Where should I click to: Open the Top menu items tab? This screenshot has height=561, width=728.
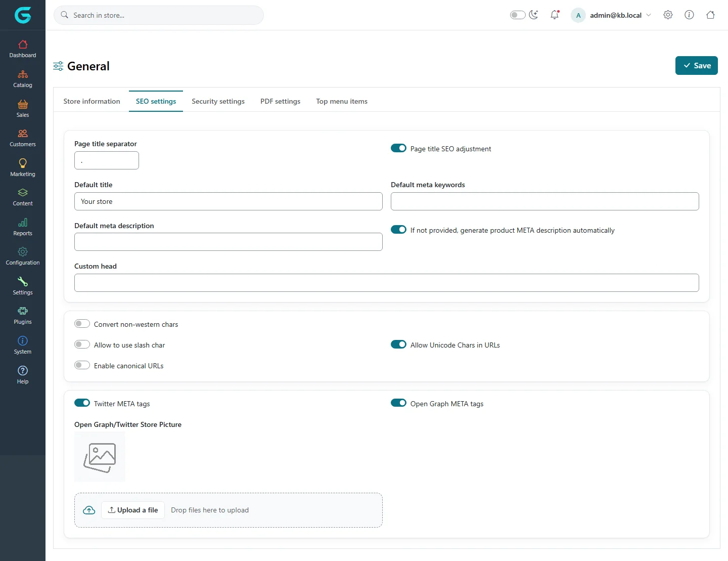pos(342,101)
